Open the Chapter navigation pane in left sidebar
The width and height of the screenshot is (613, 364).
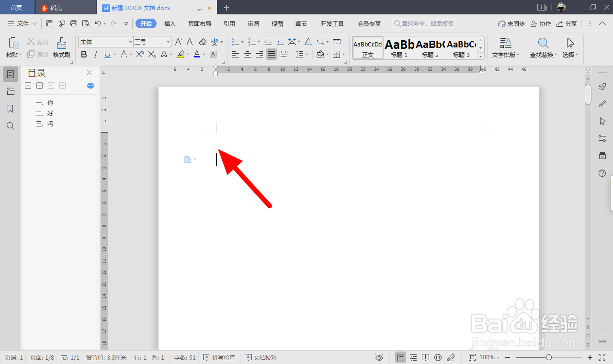(x=11, y=91)
